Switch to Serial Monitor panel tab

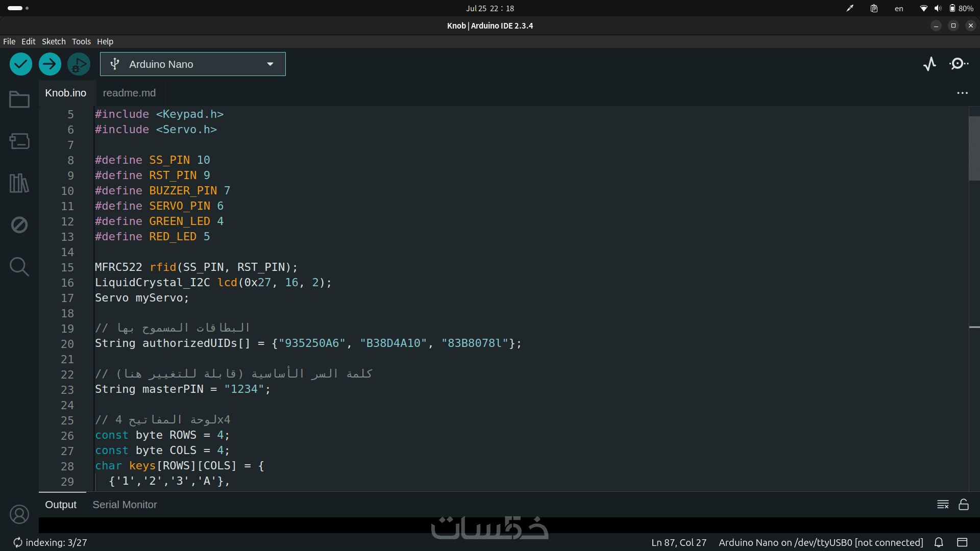pos(125,505)
